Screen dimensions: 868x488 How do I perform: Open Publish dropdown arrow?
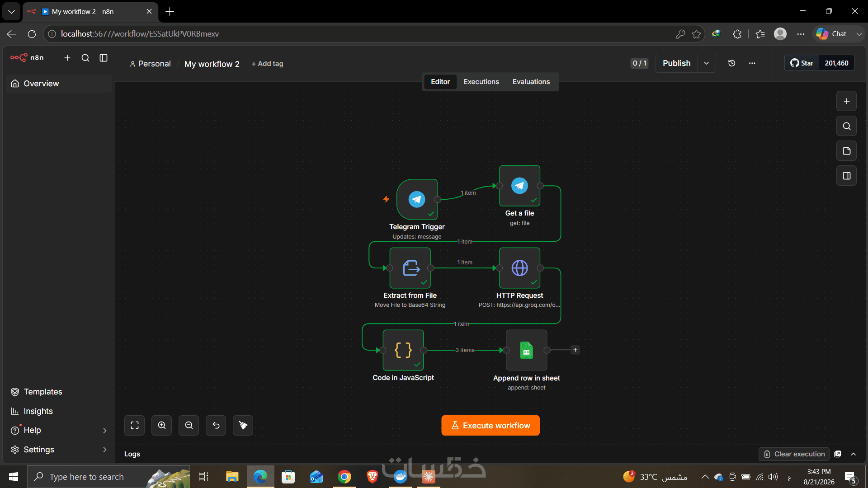pos(707,63)
